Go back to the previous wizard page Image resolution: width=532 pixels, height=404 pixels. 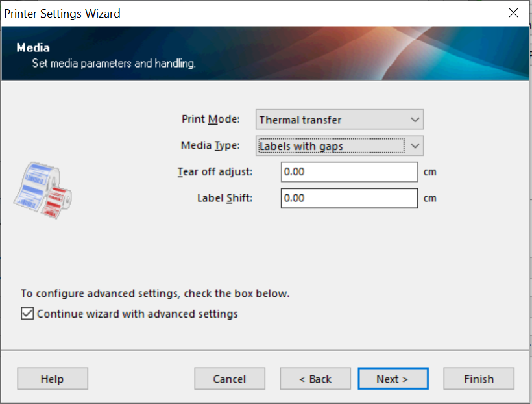[x=315, y=379]
